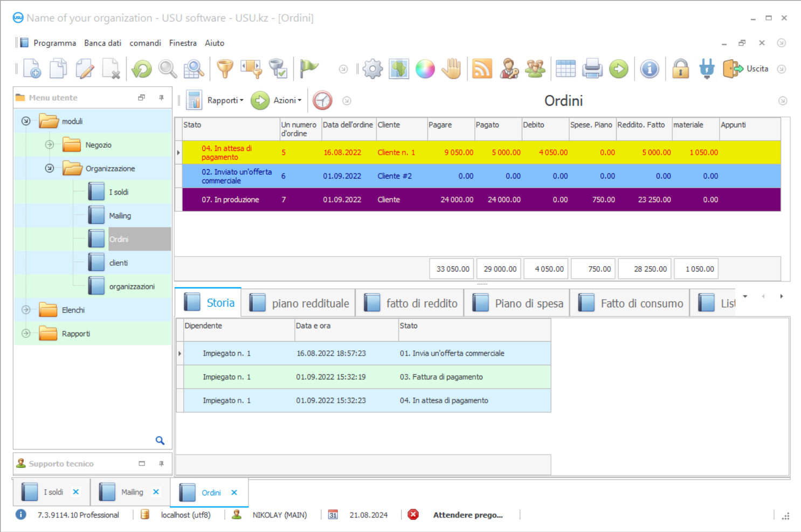Click the Uscita exit button
The width and height of the screenshot is (801, 532).
(x=747, y=69)
